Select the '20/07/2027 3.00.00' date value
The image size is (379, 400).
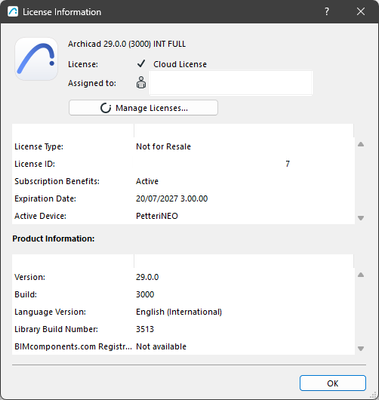pyautogui.click(x=172, y=199)
